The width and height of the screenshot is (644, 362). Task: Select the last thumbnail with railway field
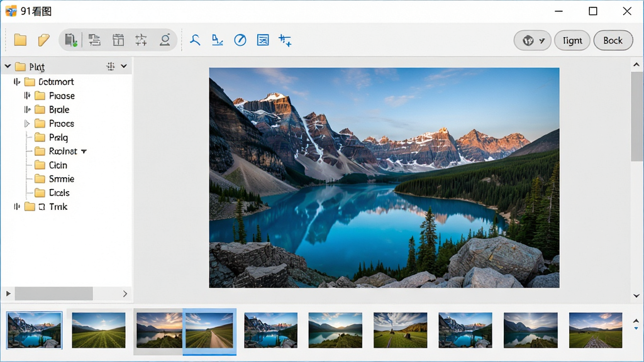(x=596, y=330)
